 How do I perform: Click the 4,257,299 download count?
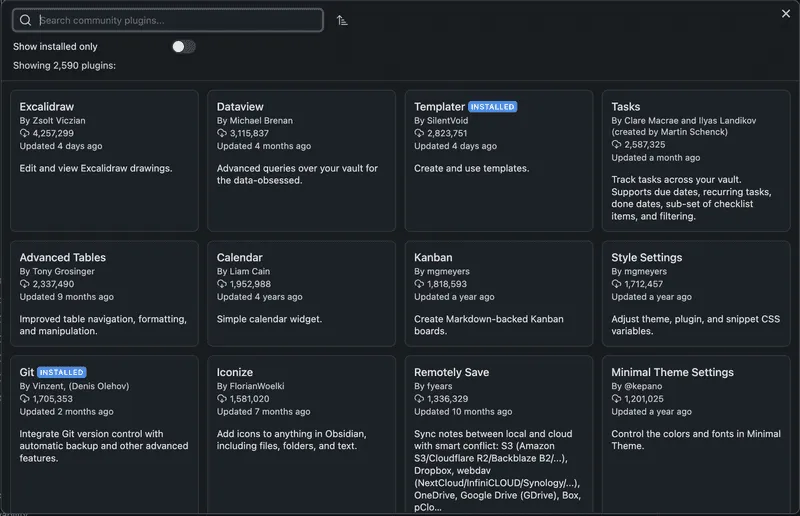(x=53, y=133)
